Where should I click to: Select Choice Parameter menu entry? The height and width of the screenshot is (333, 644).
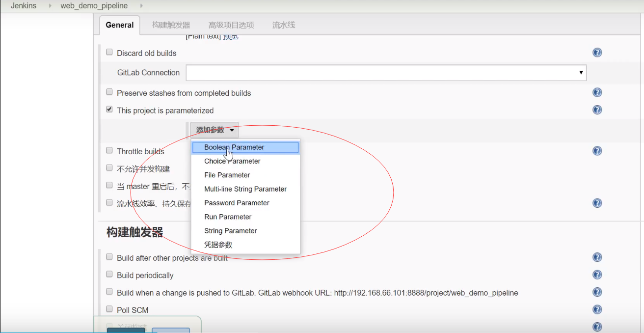pyautogui.click(x=245, y=161)
